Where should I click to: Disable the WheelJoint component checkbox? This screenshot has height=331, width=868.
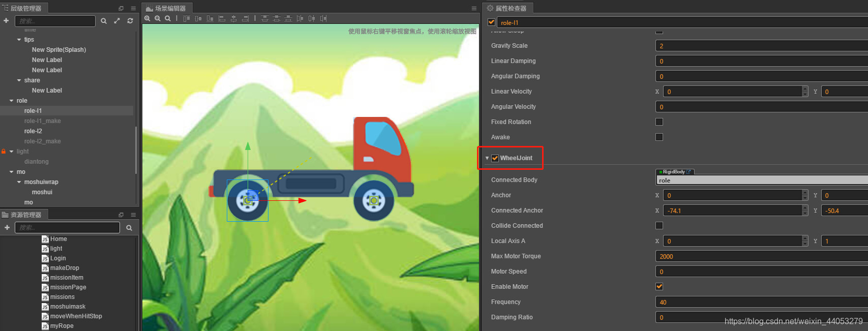click(x=495, y=158)
